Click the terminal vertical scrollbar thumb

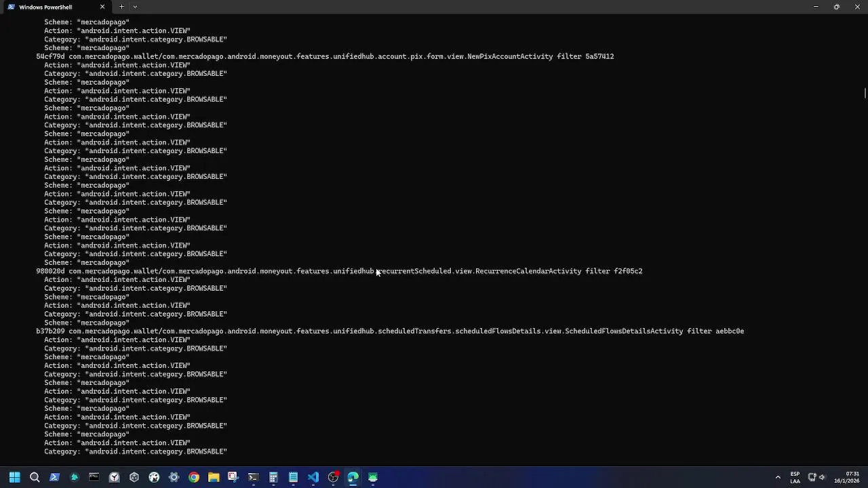click(x=865, y=93)
